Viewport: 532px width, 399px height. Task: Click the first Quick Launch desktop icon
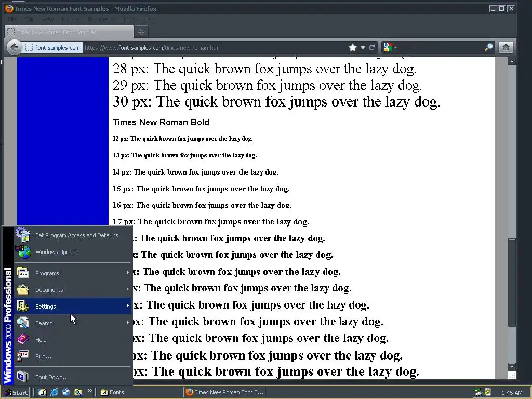[42, 392]
